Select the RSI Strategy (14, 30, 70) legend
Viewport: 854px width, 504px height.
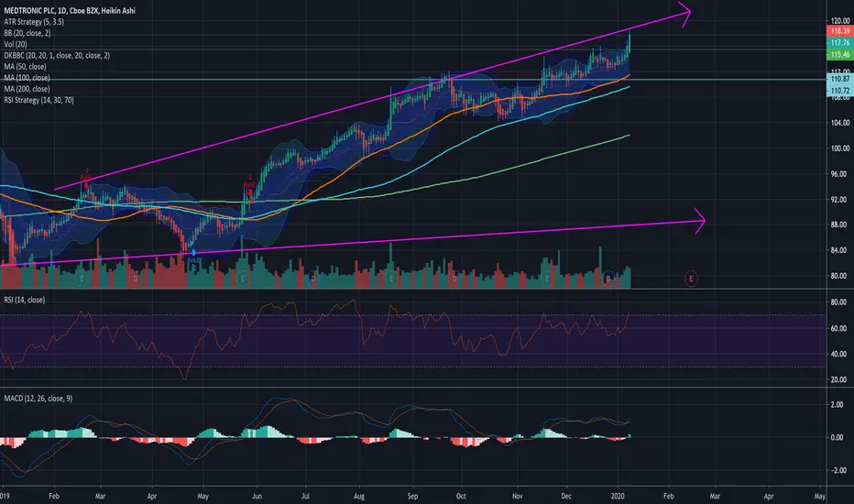coord(38,100)
